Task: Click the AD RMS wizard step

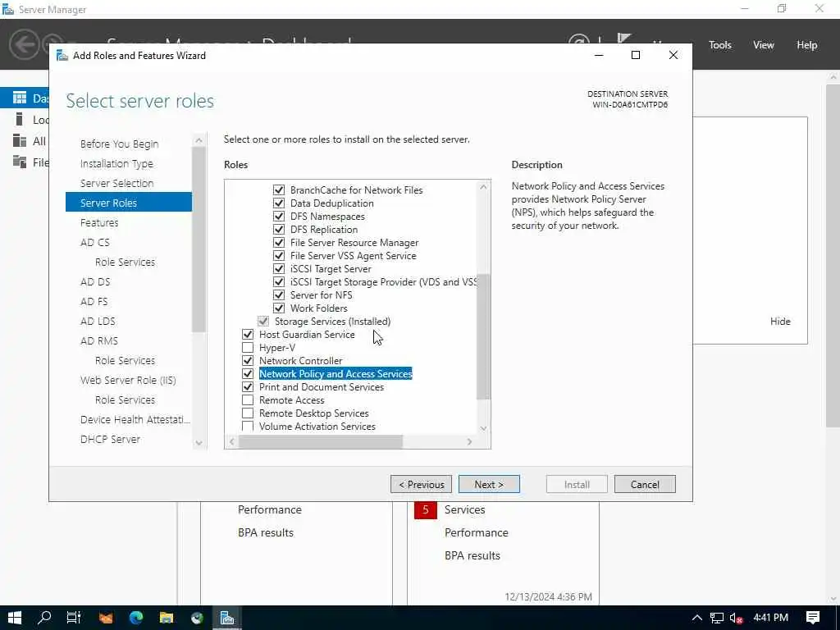Action: pos(99,340)
